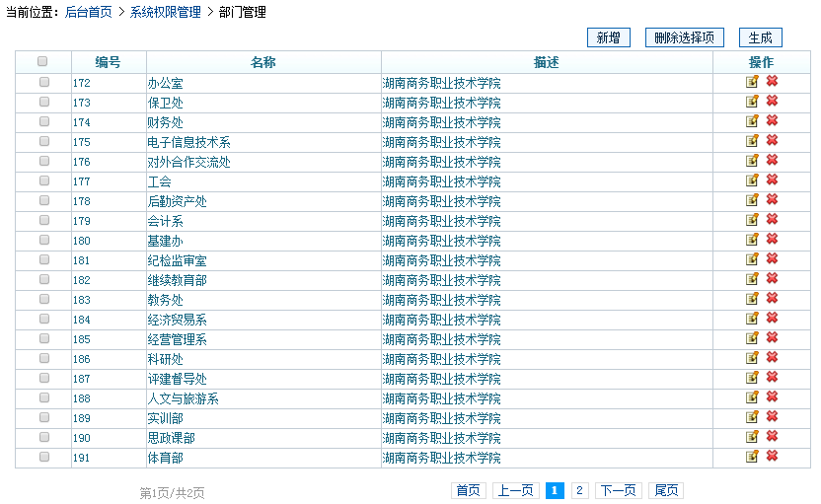The width and height of the screenshot is (821, 504).
Task: Click 上一页 pagination button
Action: coord(515,490)
